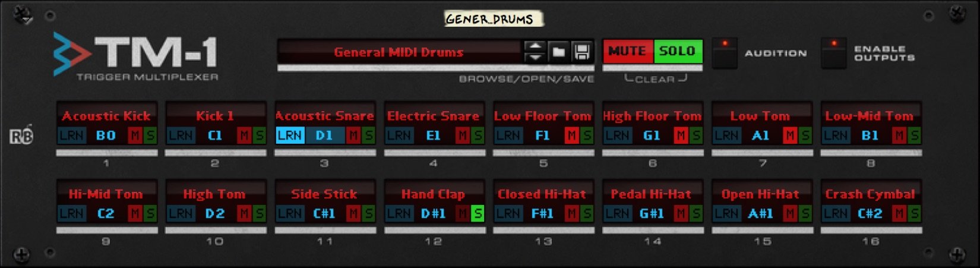Click LRN on Acoustic Snare channel
This screenshot has height=268, width=980.
(290, 135)
